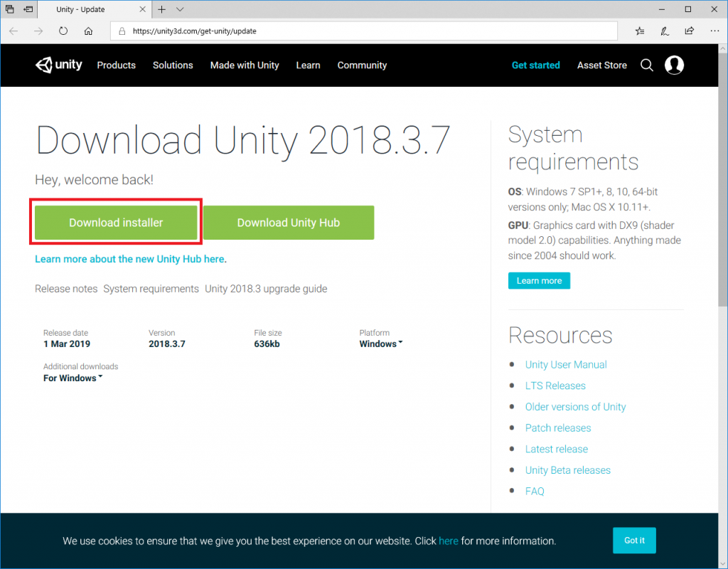Click the Download Unity Hub button

[x=288, y=223]
